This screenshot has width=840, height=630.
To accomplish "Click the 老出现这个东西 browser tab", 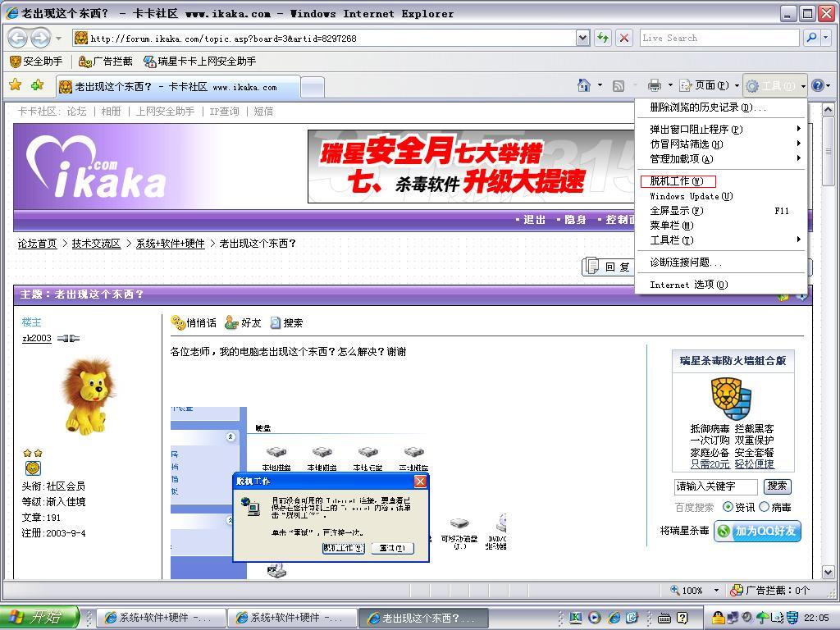I will pos(177,87).
